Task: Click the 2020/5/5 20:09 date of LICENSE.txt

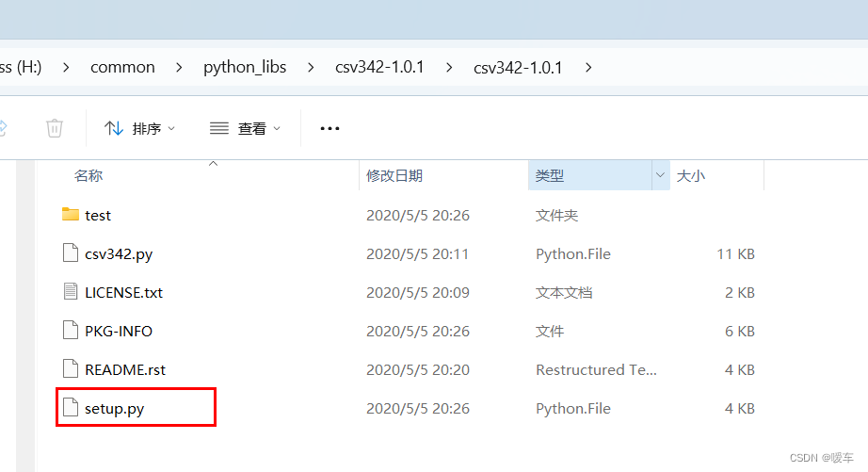Action: (418, 292)
